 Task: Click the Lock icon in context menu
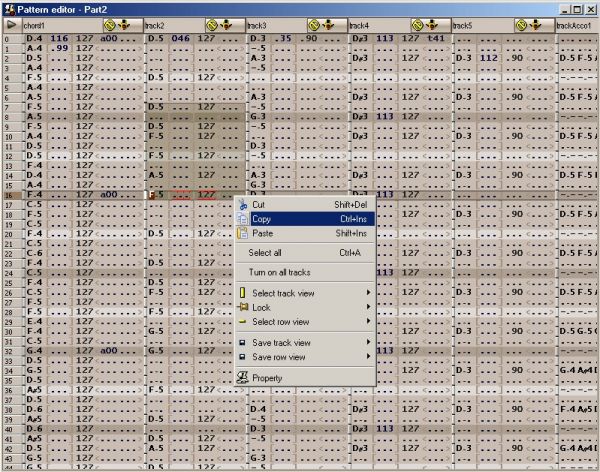tap(242, 308)
